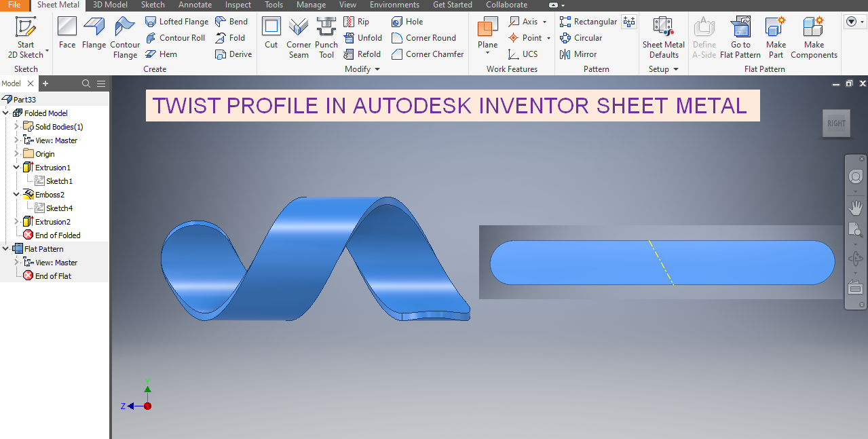
Task: Click the Make Part tool
Action: [776, 38]
